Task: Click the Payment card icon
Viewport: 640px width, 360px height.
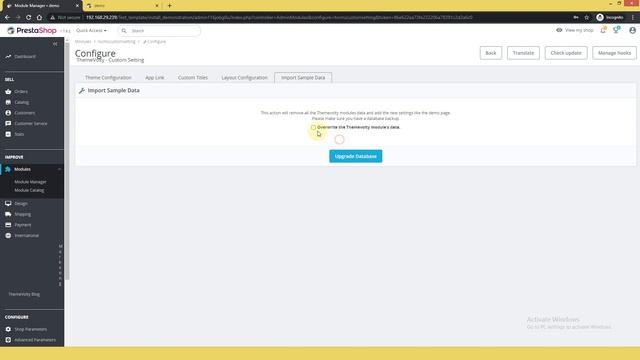Action: (8, 224)
